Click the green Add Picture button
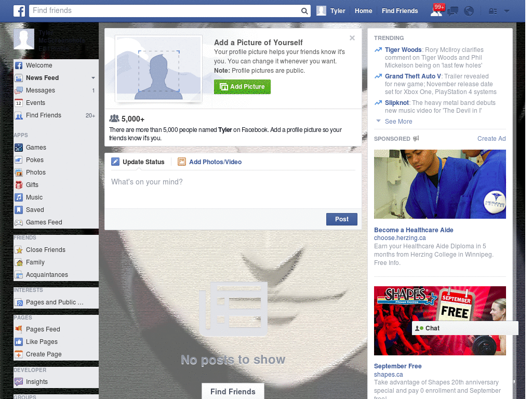Viewport: 532px width, 399px height. (242, 87)
